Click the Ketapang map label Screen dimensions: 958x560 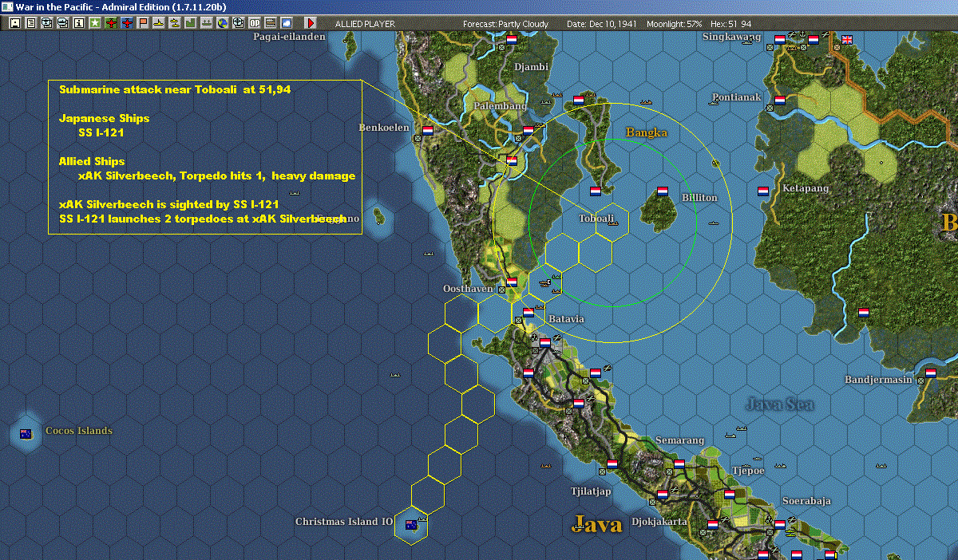(806, 188)
